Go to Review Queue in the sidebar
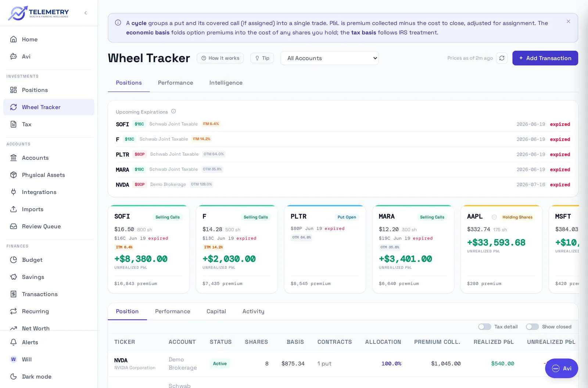 (x=49, y=226)
